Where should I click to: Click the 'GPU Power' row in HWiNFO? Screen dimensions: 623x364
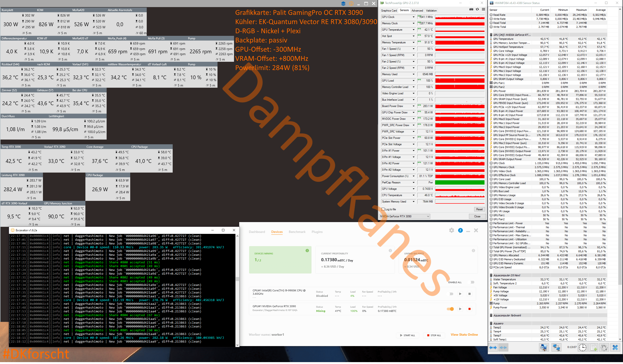click(548, 91)
